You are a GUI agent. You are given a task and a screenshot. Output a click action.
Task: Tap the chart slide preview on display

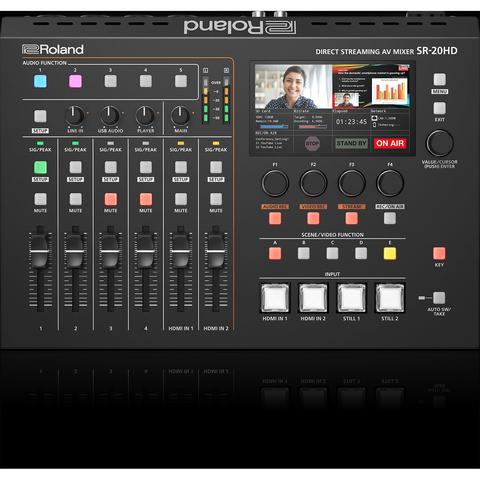[x=371, y=87]
